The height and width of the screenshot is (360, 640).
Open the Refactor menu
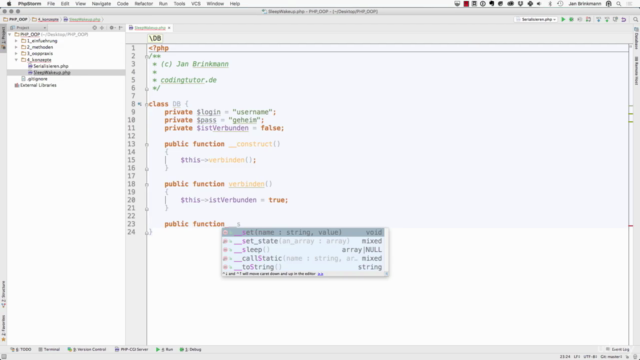click(144, 4)
